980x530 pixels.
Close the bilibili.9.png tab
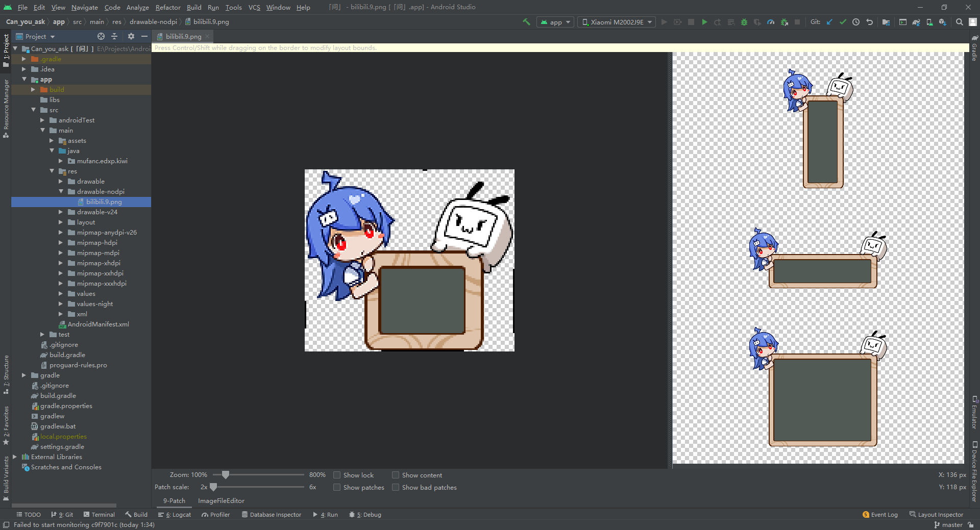[207, 36]
